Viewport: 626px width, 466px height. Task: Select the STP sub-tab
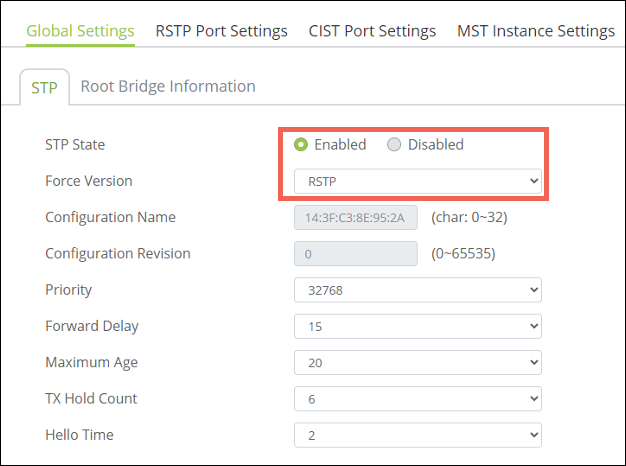(x=44, y=87)
